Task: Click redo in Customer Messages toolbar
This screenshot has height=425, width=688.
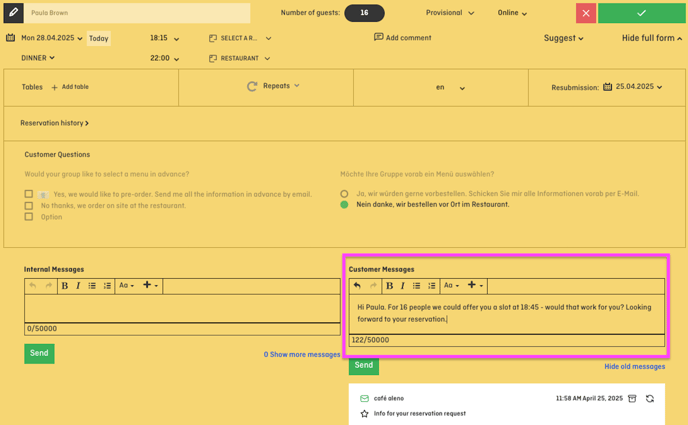Action: [x=373, y=286]
